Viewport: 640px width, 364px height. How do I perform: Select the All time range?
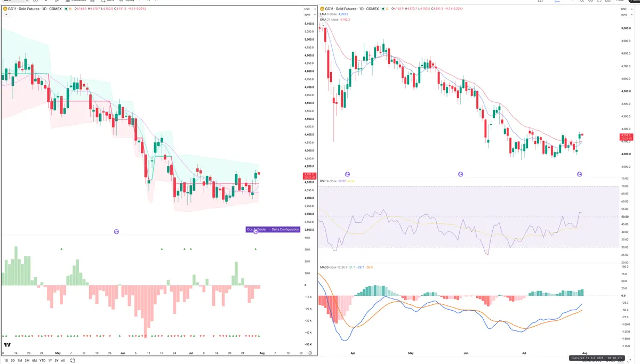click(x=63, y=360)
